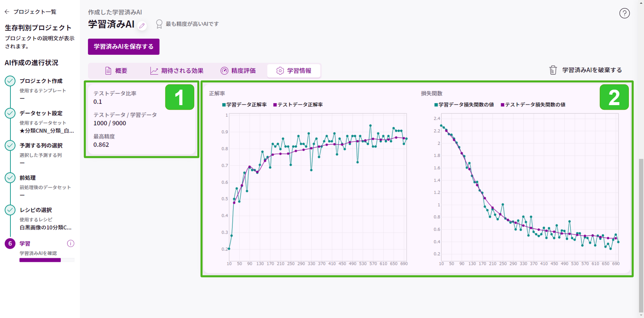Click the medal icon for 最も精度が高いAIです
Image resolution: width=644 pixels, height=318 pixels.
pyautogui.click(x=159, y=24)
